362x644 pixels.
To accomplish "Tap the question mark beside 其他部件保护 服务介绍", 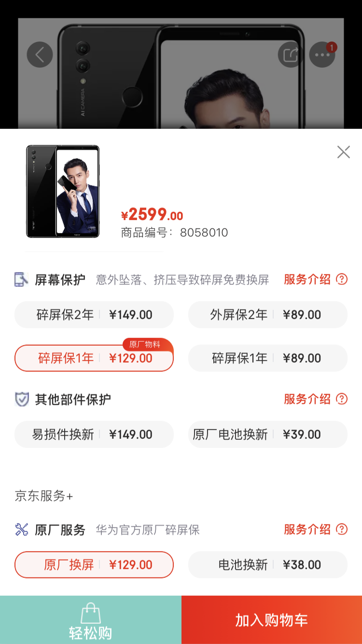I will (342, 399).
